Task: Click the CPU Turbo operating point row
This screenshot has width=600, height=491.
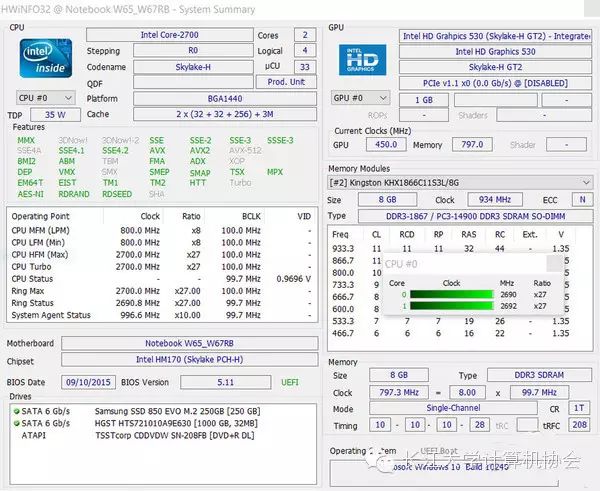Action: tap(161, 267)
